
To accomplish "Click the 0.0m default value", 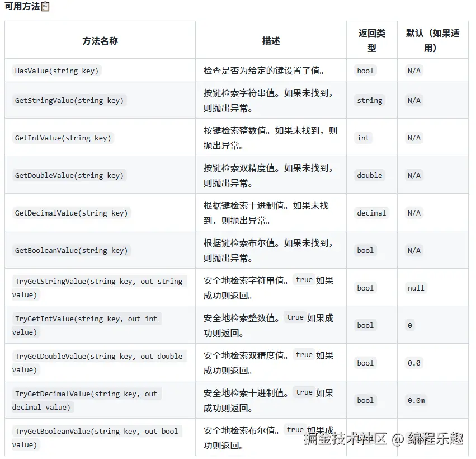I will point(416,401).
